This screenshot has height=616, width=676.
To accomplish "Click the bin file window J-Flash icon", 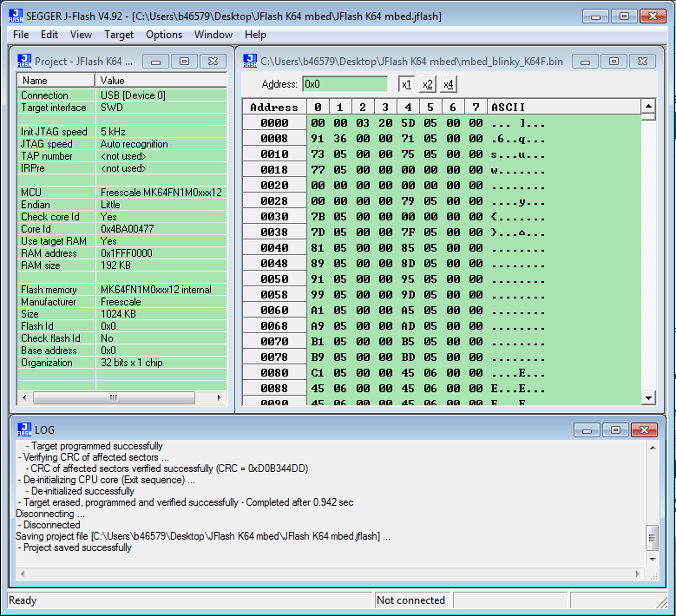I will click(x=250, y=61).
